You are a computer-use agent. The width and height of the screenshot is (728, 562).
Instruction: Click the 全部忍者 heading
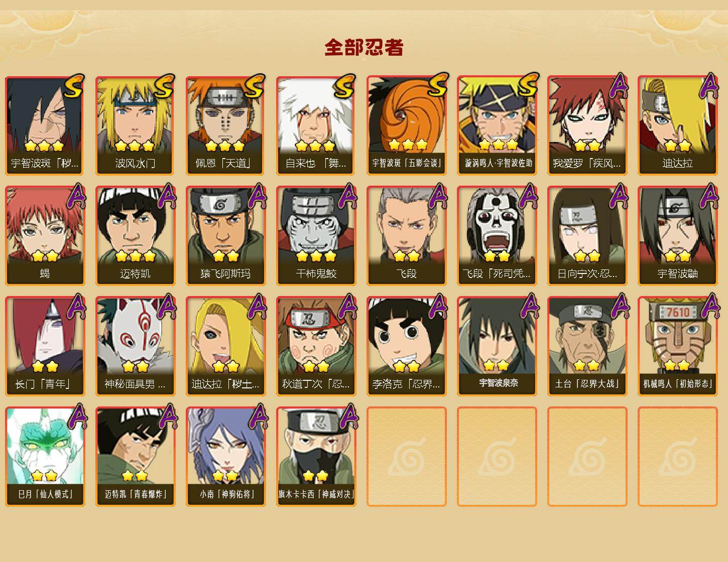point(364,48)
